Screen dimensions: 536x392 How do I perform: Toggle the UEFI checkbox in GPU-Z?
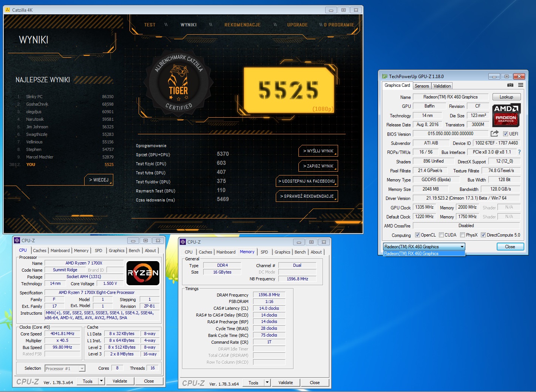click(505, 134)
